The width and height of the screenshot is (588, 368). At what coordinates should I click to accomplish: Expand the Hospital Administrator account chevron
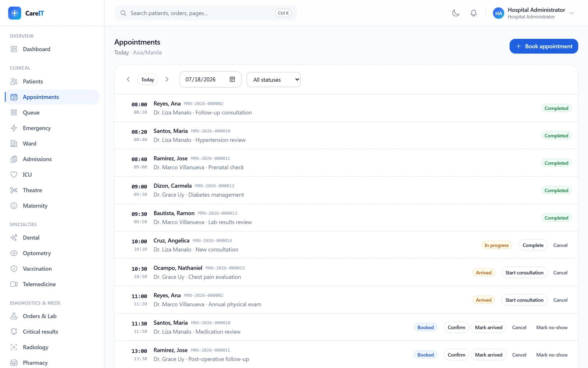571,13
